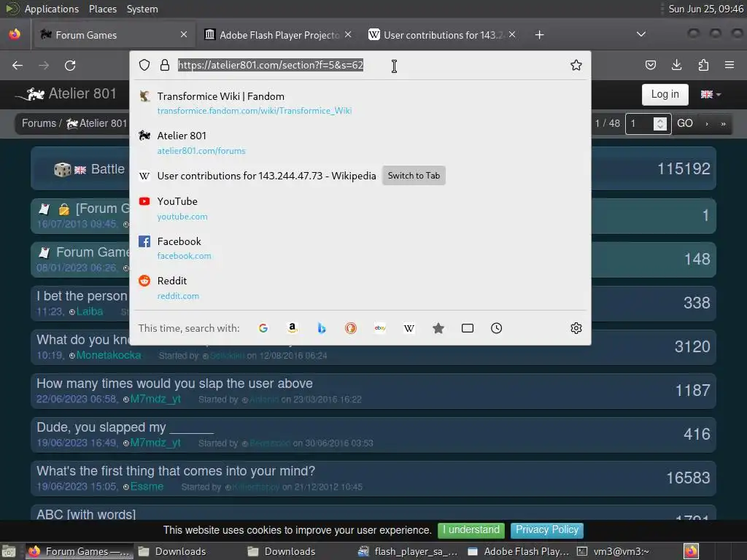Open the System menu

tap(142, 9)
